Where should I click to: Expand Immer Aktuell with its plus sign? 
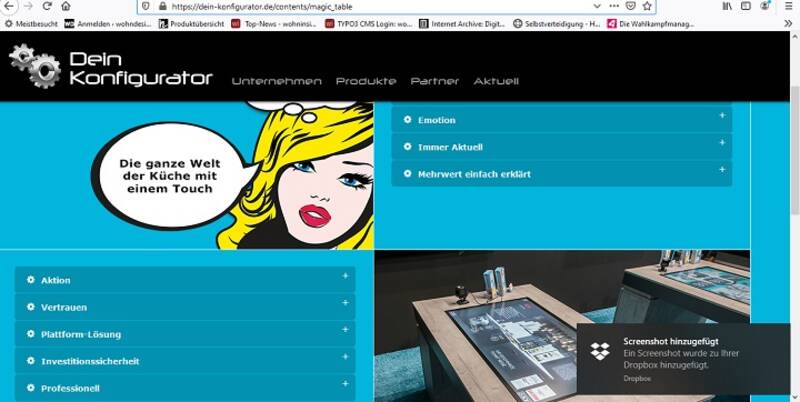click(x=722, y=142)
